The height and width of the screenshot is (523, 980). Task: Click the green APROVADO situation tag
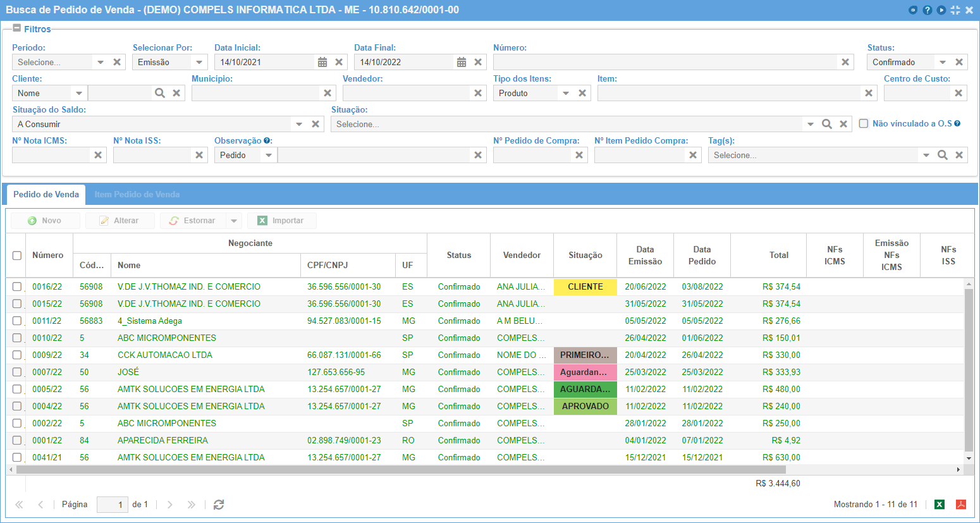click(x=585, y=406)
